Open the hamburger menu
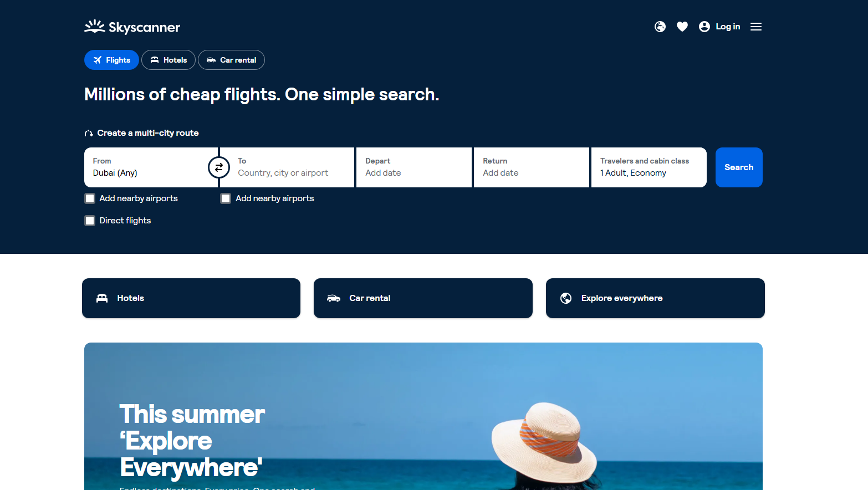This screenshot has width=868, height=490. click(755, 27)
